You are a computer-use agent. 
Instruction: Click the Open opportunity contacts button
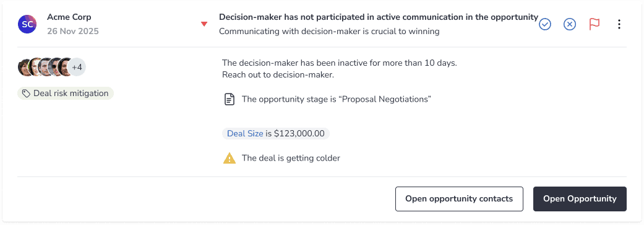pos(459,199)
